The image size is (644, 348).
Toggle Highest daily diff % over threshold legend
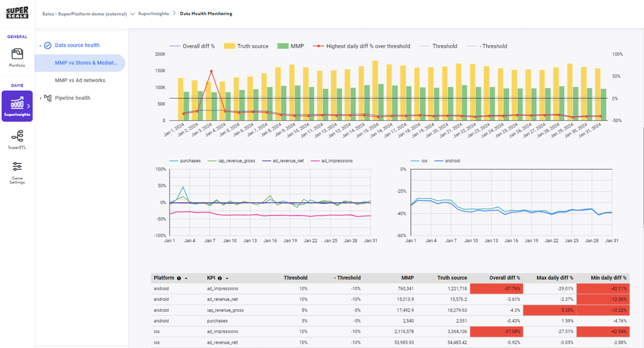[x=361, y=46]
